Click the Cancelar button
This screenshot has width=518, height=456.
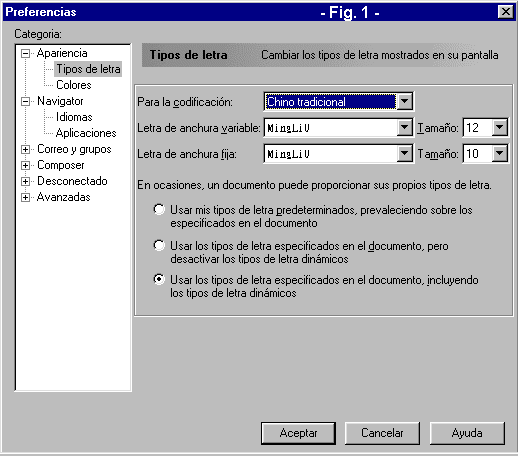tap(382, 433)
